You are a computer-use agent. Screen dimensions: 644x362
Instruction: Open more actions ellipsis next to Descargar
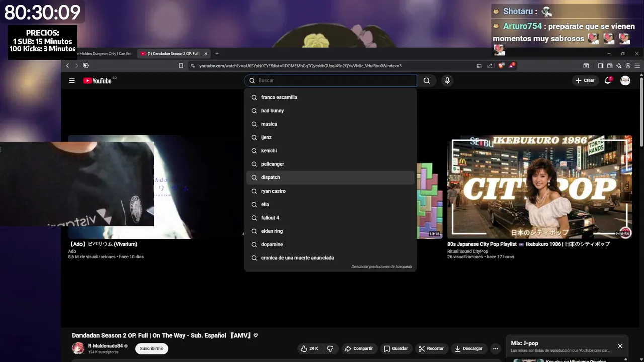click(x=496, y=348)
